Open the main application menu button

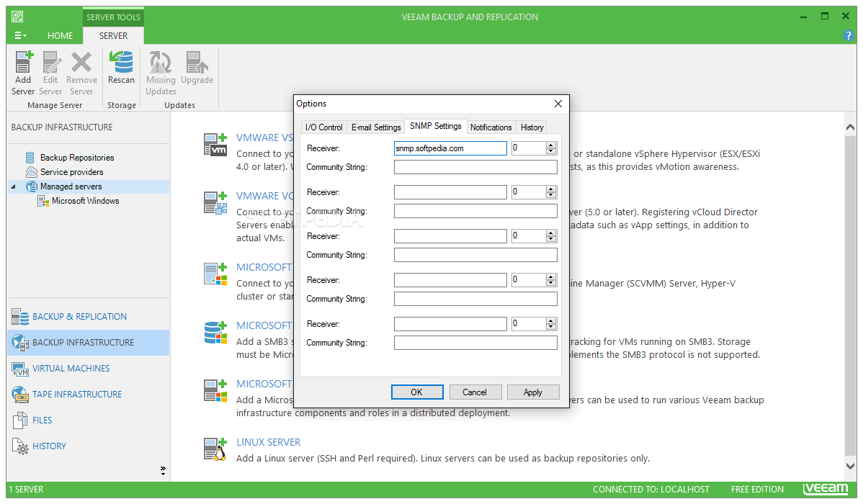20,35
